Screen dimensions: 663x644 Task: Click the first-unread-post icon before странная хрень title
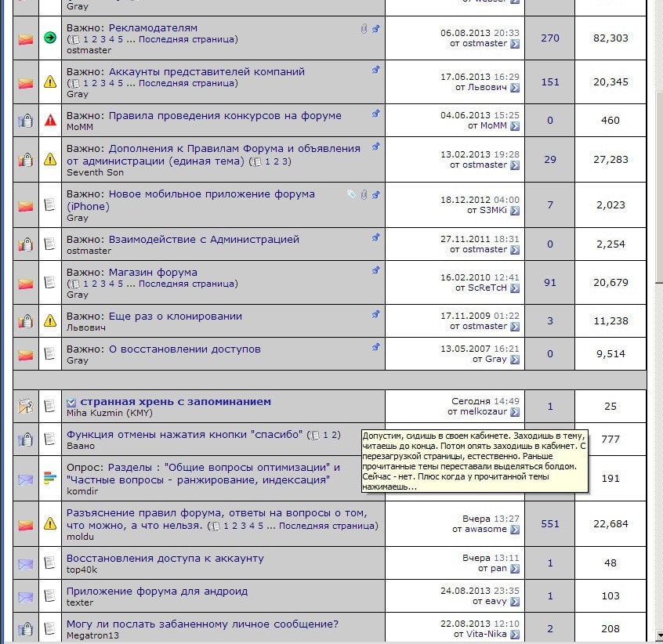pyautogui.click(x=71, y=402)
